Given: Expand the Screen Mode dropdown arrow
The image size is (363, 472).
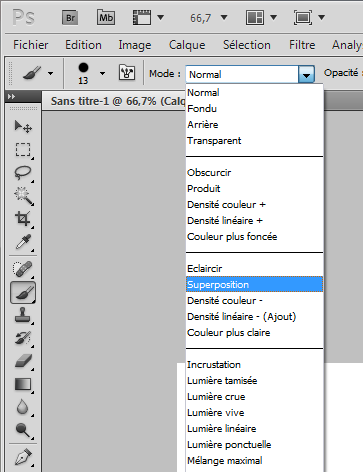Looking at the screenshot, I should click(x=321, y=17).
